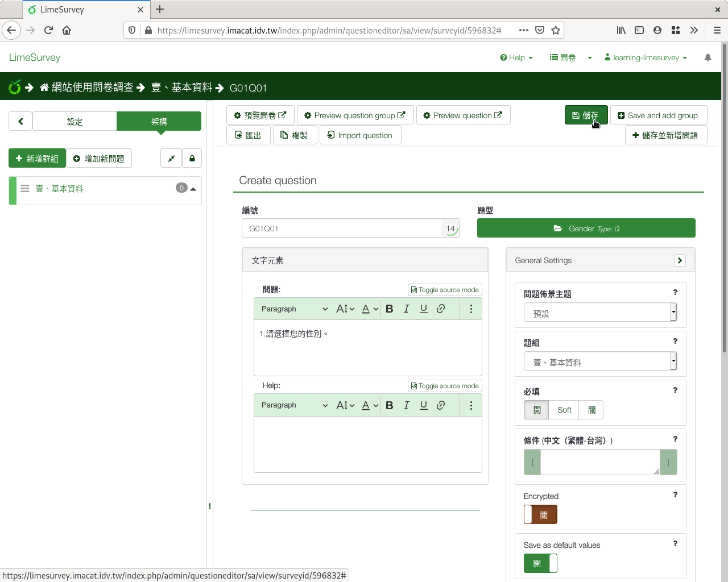Toggle source mode for 問題 editor
The image size is (728, 582).
(x=445, y=290)
